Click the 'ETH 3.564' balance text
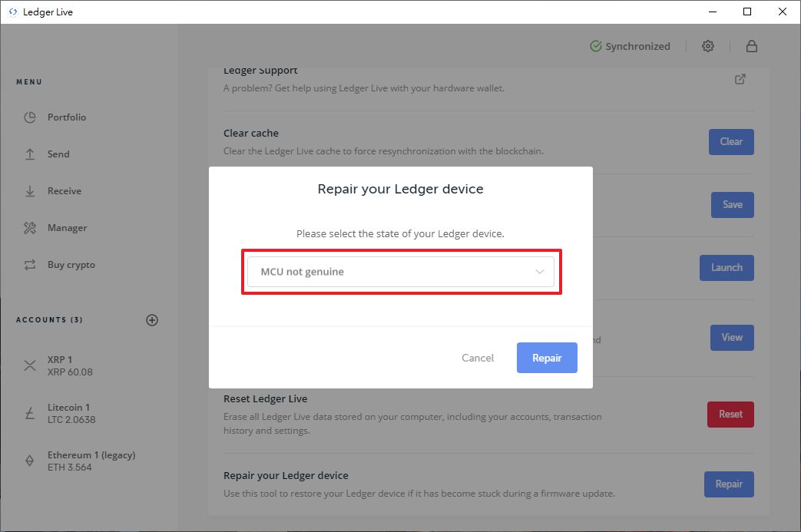Screen dimensions: 801x532 pyautogui.click(x=69, y=468)
